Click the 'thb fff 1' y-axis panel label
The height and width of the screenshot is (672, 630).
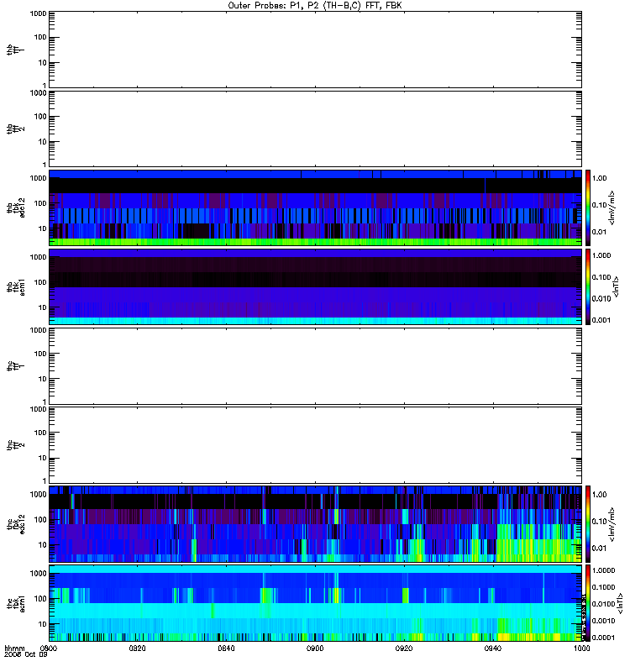click(x=15, y=50)
